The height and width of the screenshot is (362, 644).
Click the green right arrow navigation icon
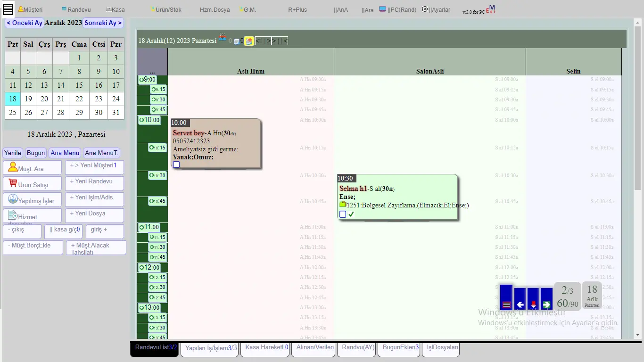coord(547,304)
